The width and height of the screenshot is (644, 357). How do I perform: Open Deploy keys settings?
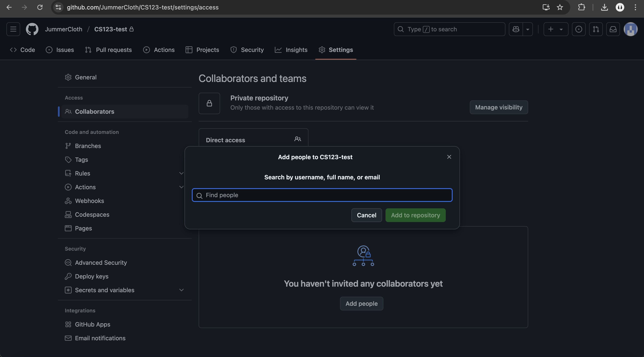click(x=125, y=276)
